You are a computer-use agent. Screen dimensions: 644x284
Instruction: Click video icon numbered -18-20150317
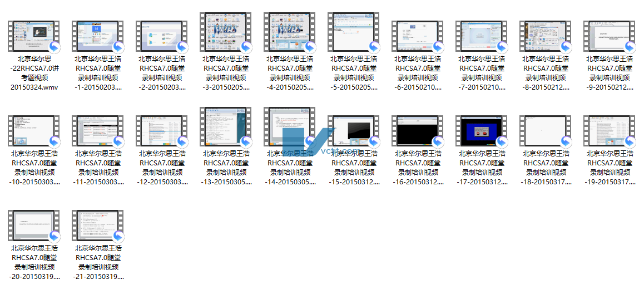(546, 131)
